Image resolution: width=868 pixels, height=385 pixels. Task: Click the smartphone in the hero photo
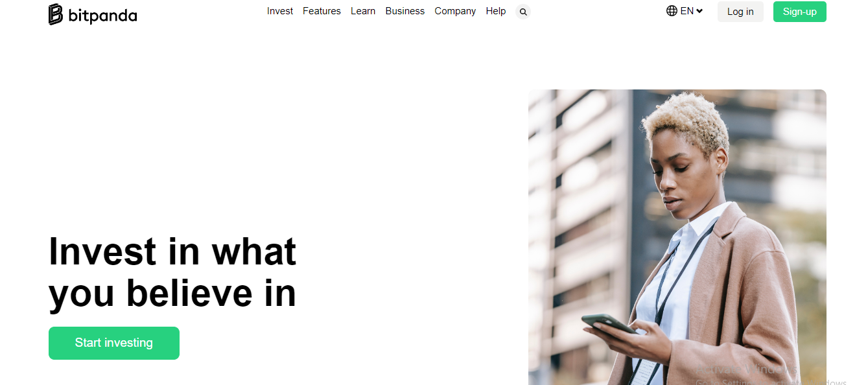(x=608, y=323)
